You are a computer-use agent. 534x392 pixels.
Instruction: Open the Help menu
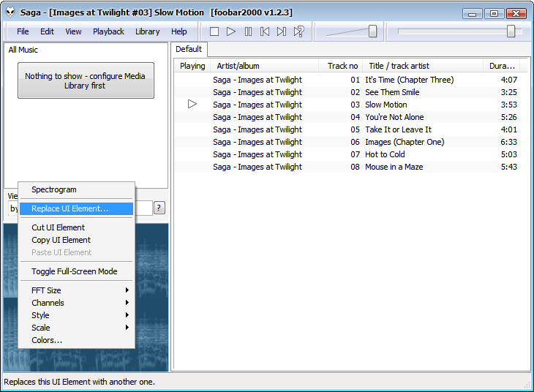point(178,31)
